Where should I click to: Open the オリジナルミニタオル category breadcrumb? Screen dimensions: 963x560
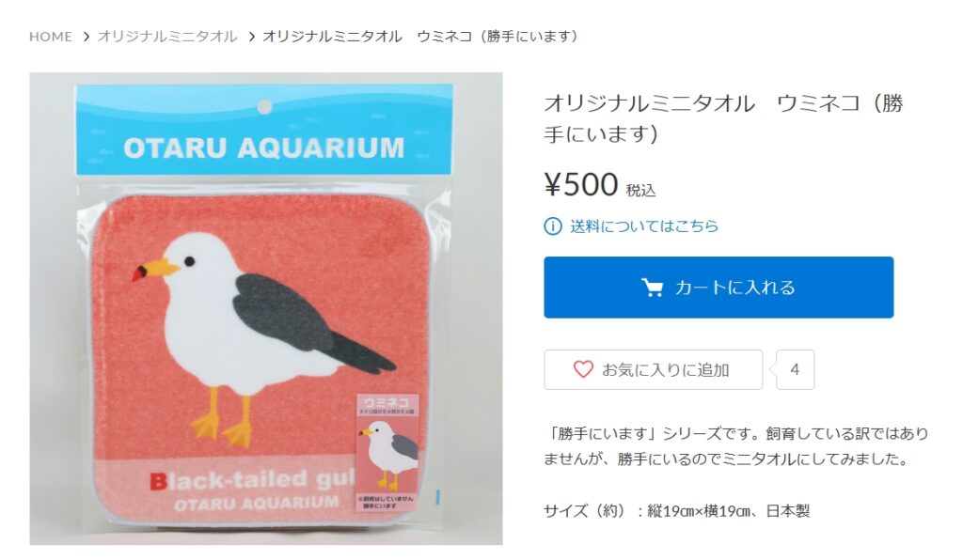click(167, 37)
